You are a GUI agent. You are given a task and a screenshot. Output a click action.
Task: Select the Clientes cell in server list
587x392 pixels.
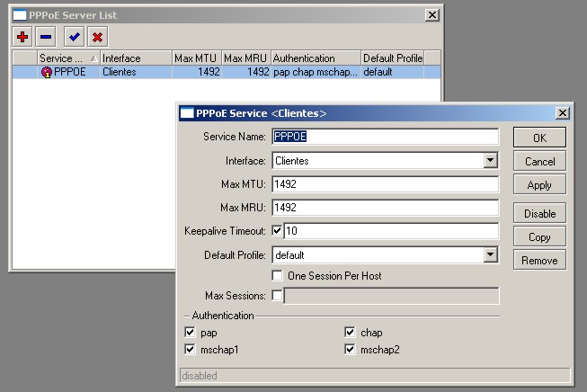[x=136, y=72]
